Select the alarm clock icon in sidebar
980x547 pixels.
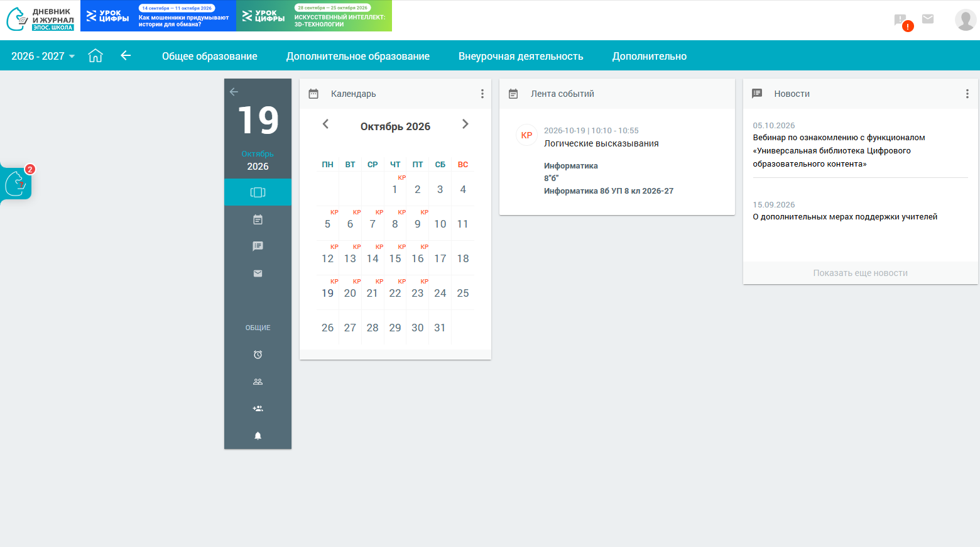258,355
